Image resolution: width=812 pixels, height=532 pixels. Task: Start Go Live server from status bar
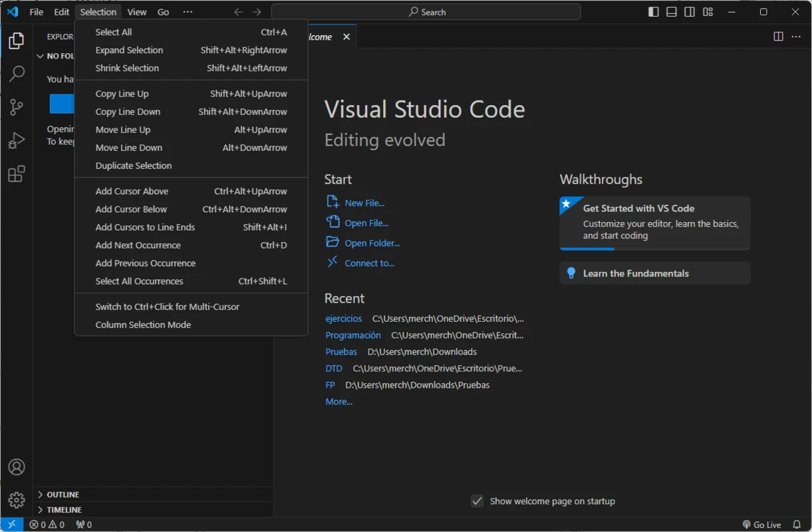click(x=762, y=525)
